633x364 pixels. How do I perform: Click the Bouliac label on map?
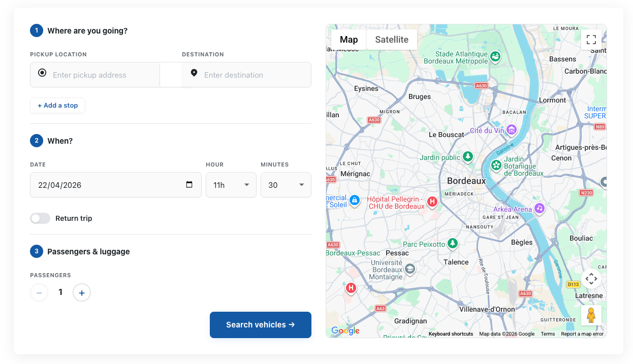pos(581,238)
